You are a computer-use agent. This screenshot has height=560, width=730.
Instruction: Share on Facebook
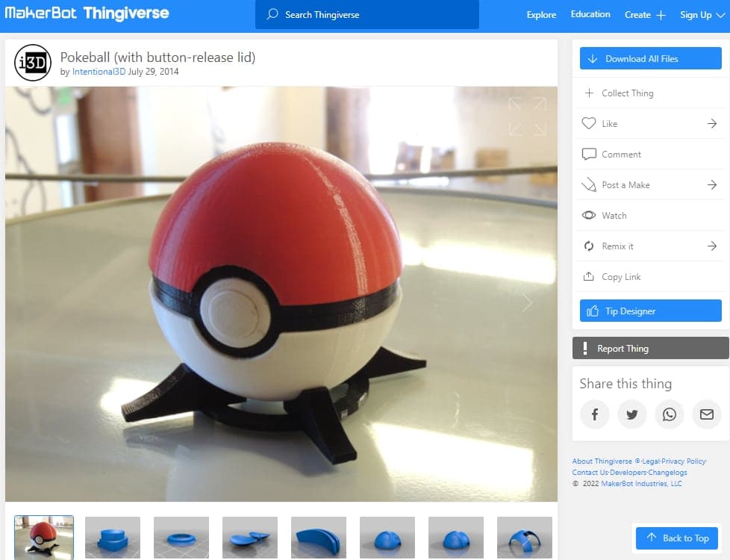pyautogui.click(x=594, y=414)
